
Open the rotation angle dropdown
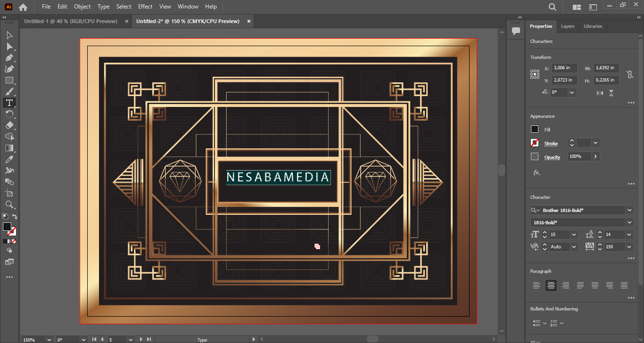click(572, 93)
